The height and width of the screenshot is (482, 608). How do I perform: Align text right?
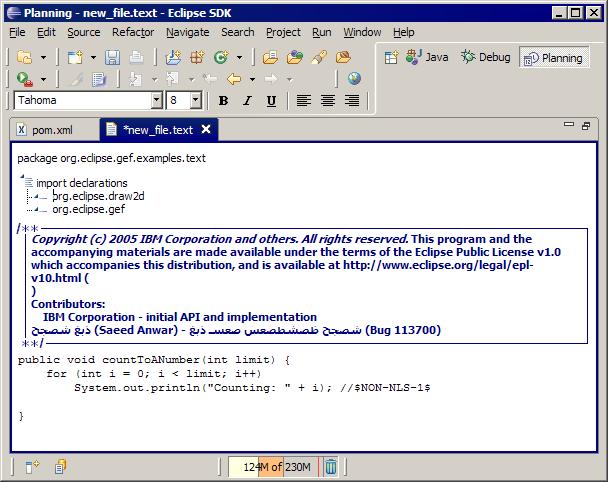(x=352, y=101)
